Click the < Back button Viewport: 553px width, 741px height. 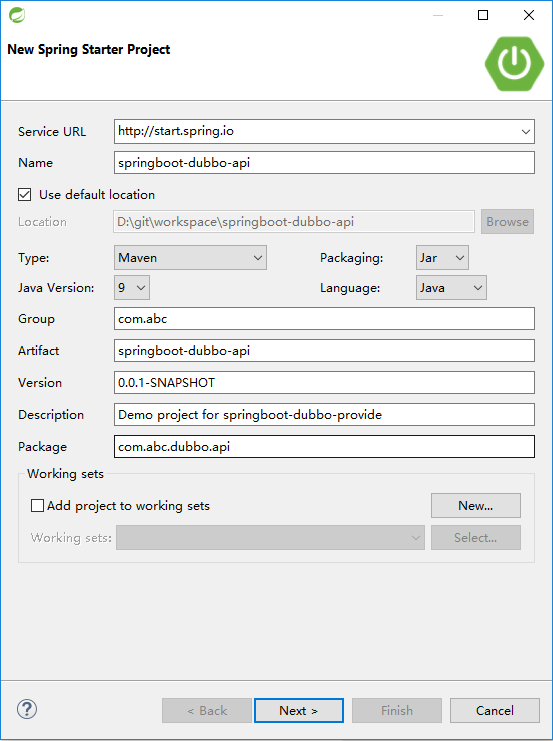207,710
